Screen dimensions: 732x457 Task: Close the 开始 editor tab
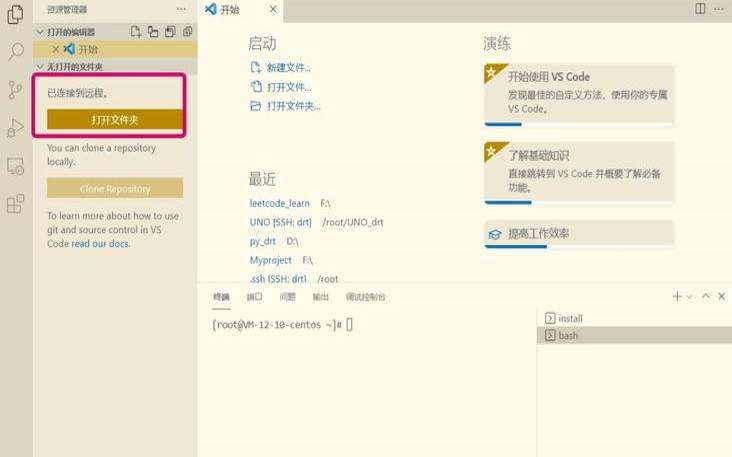273,9
